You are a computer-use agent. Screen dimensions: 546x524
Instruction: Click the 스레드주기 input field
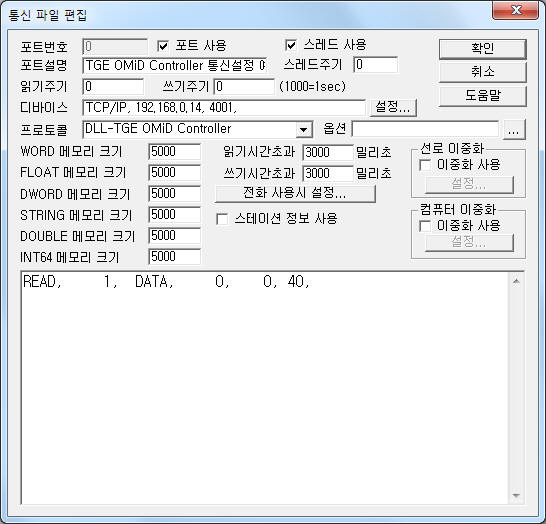(376, 65)
